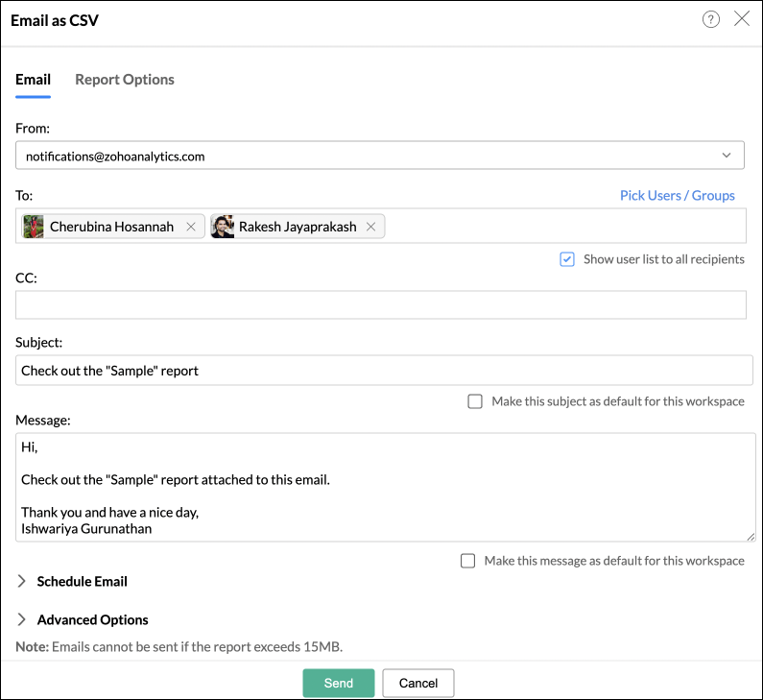Screen dimensions: 763x700
Task: Open the Pick Users / Groups link
Action: tap(677, 195)
